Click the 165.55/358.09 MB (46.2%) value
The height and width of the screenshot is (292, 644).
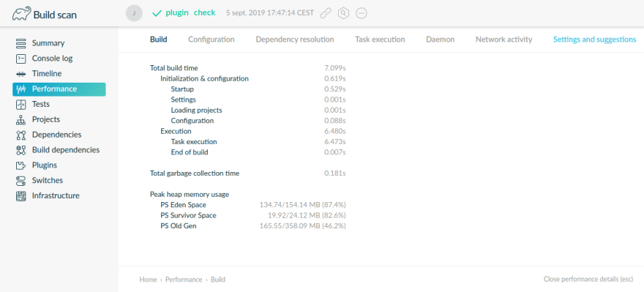click(303, 226)
